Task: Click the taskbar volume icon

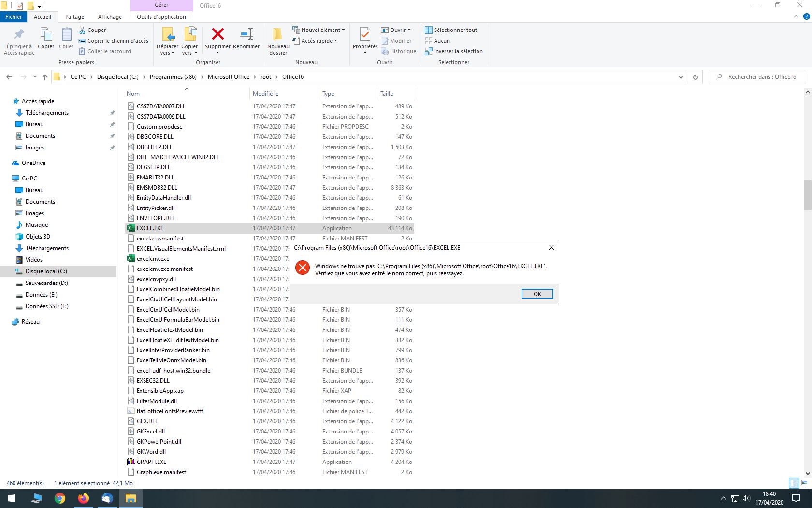Action: tap(746, 498)
